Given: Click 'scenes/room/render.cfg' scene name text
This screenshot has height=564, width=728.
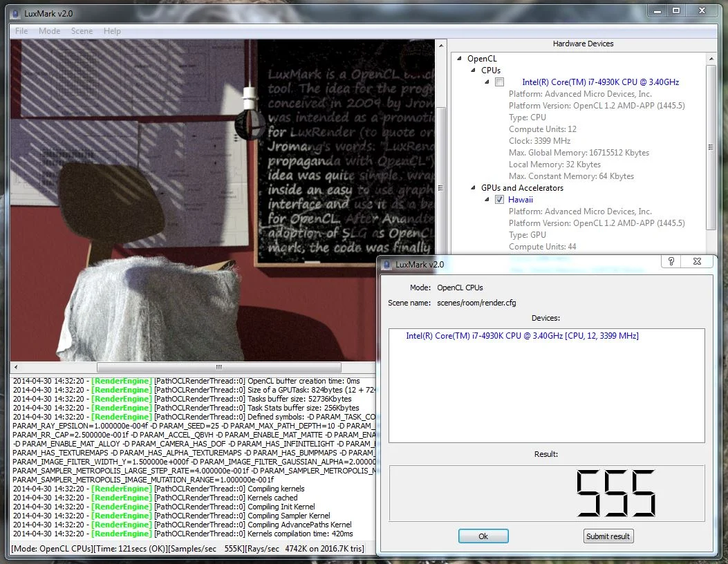Looking at the screenshot, I should 476,303.
